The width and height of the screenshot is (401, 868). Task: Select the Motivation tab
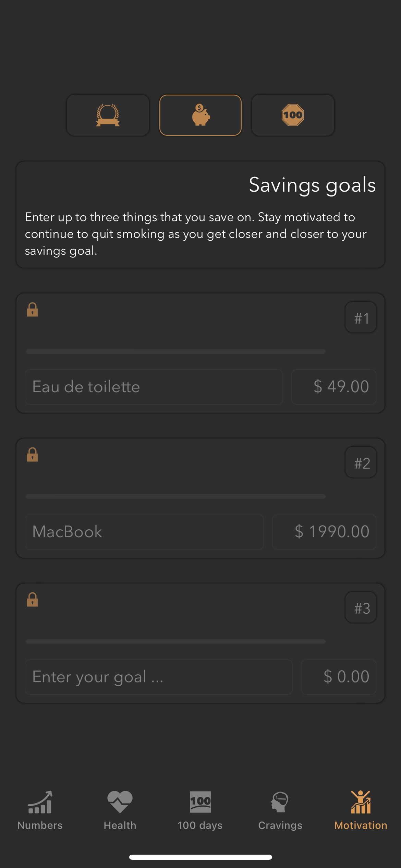point(361,810)
